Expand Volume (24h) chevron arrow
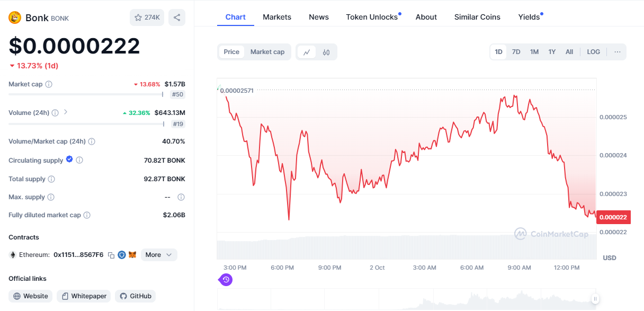Viewport: 644px width, 311px height. click(66, 112)
